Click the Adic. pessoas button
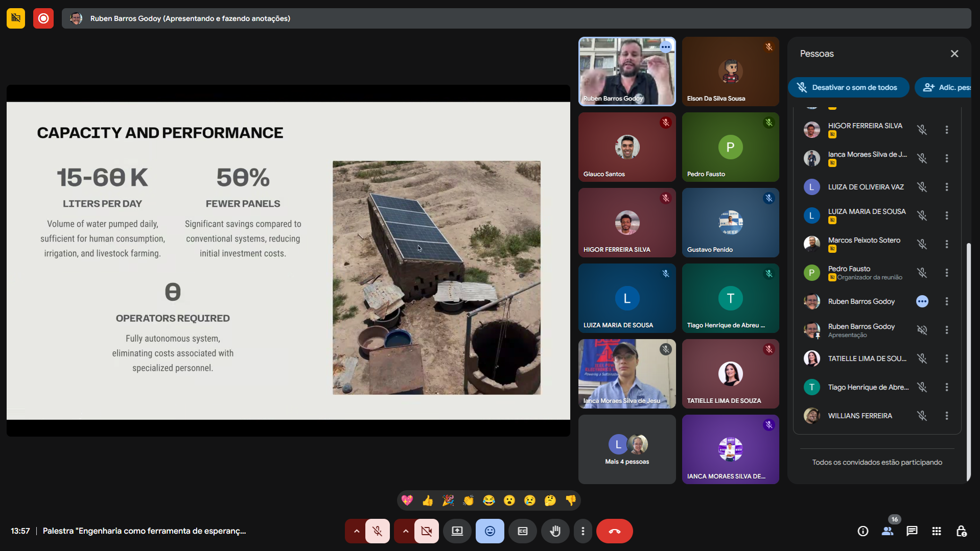Screen dimensions: 980x551 945,87
